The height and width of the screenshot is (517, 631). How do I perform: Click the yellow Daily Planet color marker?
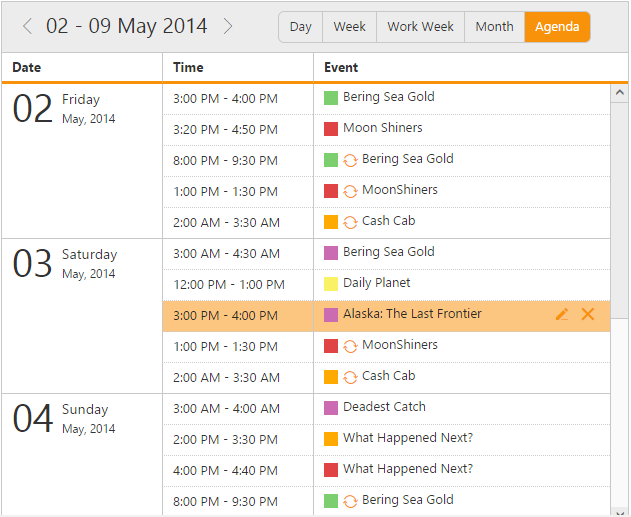point(331,284)
